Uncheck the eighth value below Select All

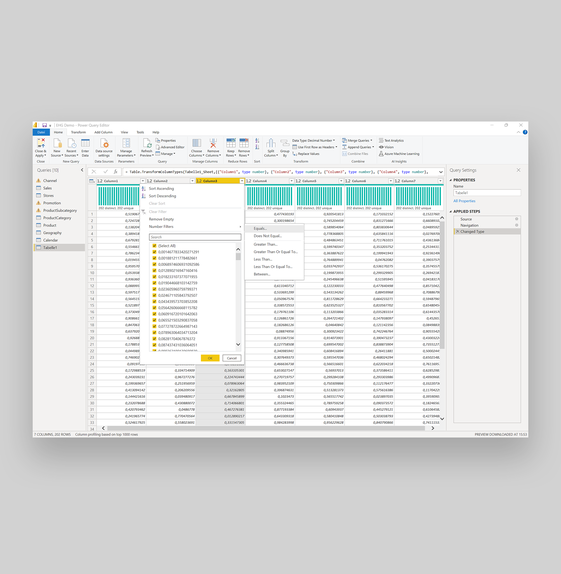click(155, 295)
